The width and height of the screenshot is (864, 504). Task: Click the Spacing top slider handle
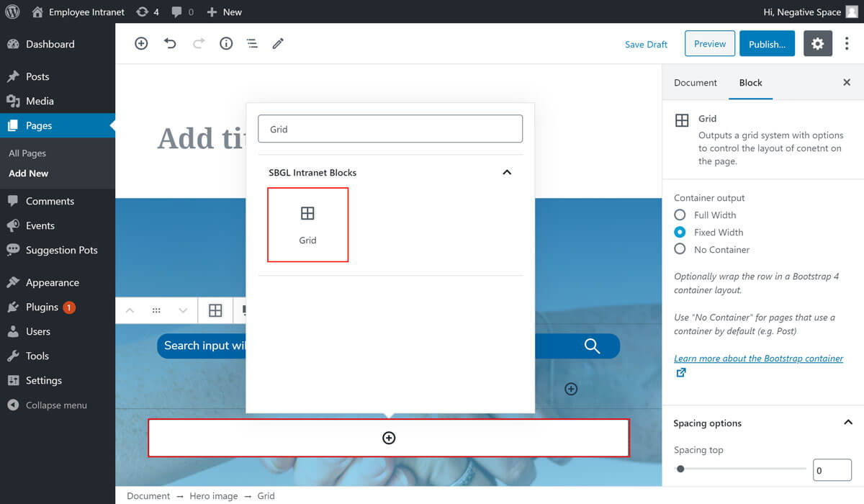680,469
